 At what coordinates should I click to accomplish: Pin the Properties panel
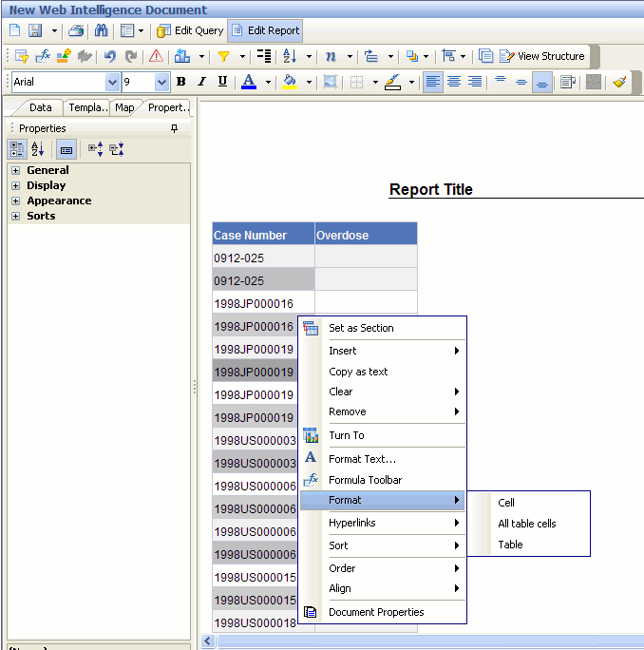pyautogui.click(x=175, y=128)
